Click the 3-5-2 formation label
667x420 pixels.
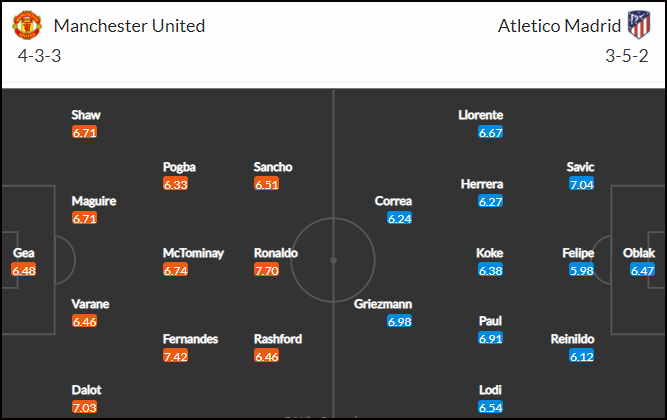coord(627,56)
